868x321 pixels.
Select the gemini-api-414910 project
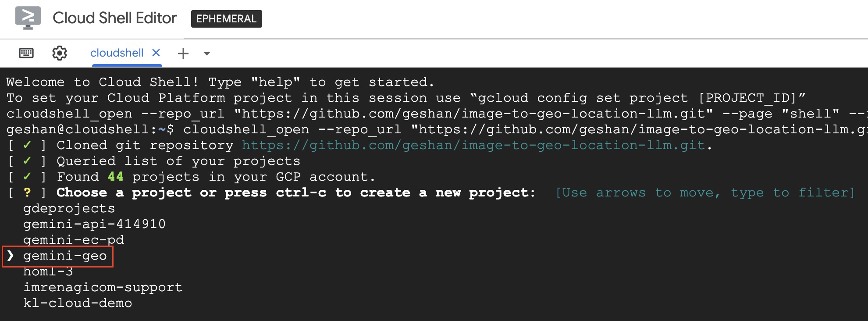pos(94,224)
